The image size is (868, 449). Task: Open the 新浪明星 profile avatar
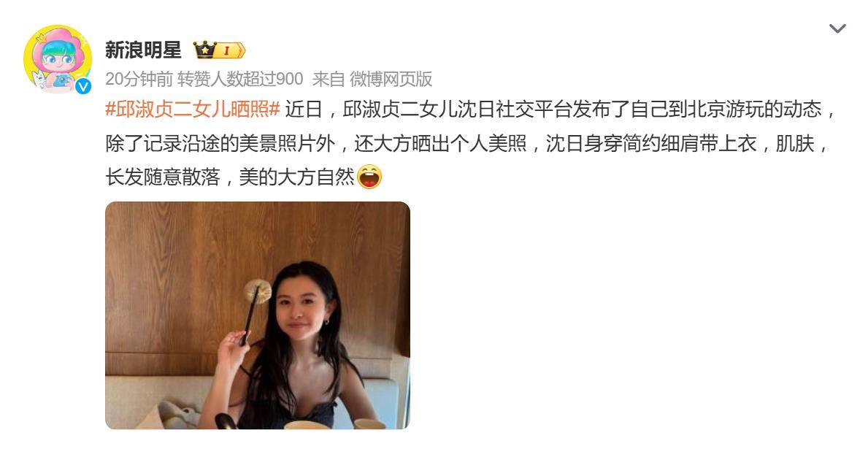point(58,58)
